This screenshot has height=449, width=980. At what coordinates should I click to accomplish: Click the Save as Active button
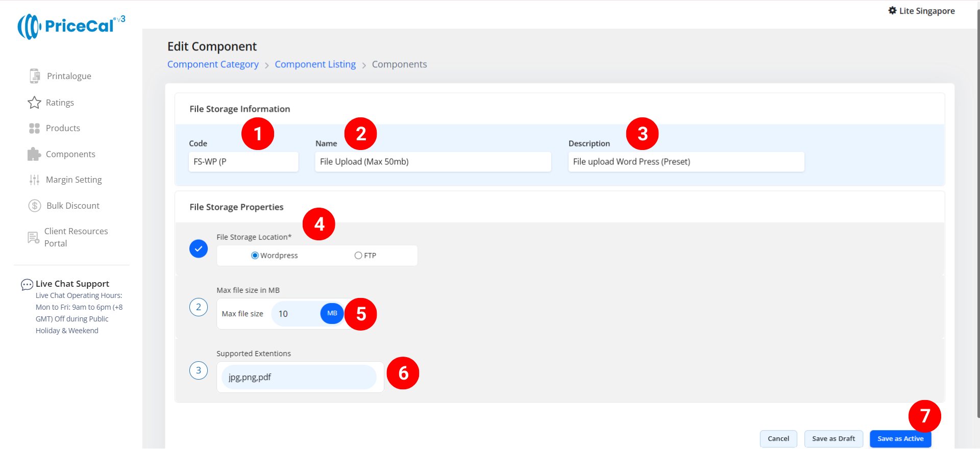pyautogui.click(x=900, y=439)
